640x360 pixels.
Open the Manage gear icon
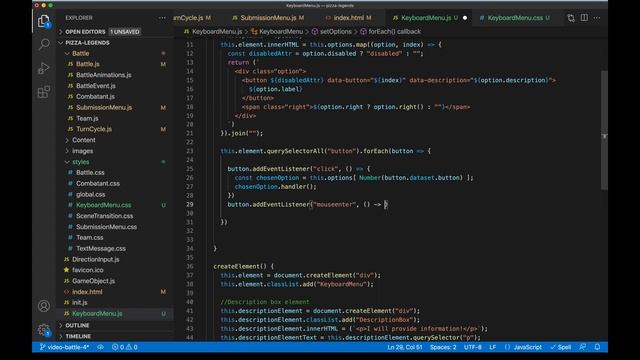click(44, 329)
